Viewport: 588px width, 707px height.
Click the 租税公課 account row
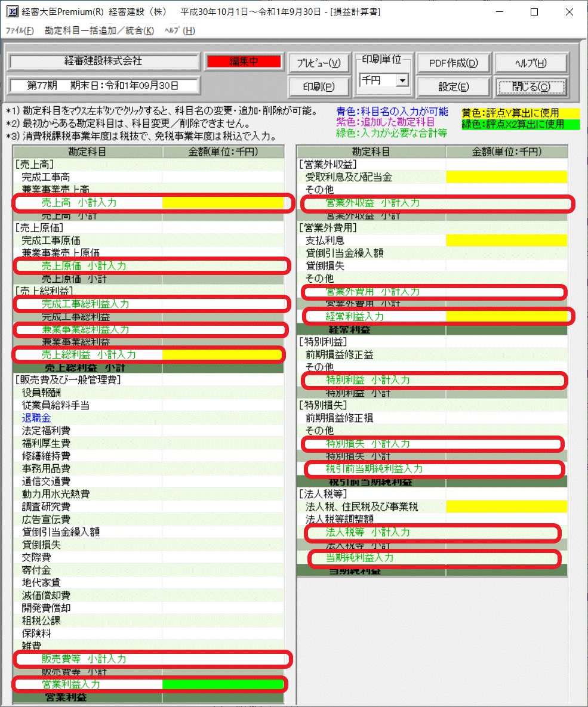pos(149,620)
